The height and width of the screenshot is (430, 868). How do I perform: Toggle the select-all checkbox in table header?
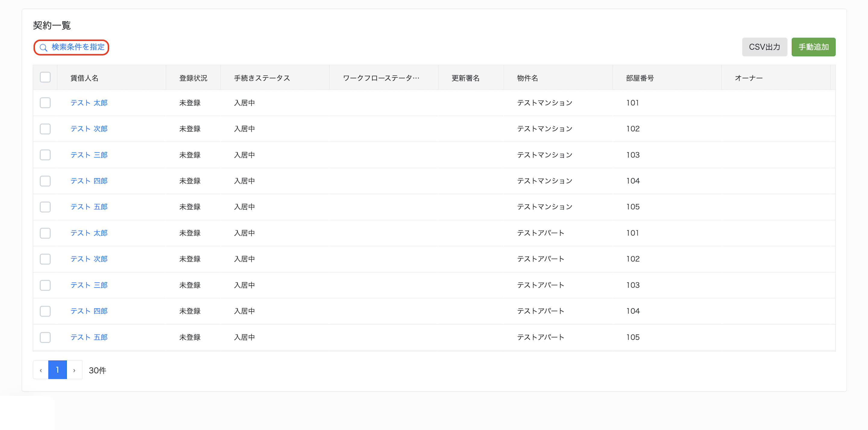click(45, 77)
